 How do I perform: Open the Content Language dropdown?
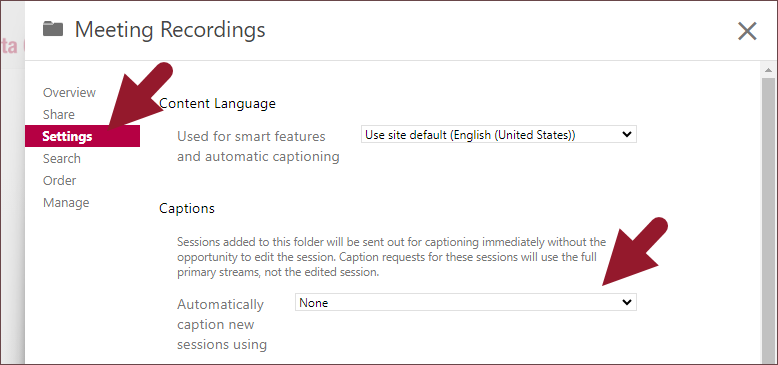click(499, 134)
